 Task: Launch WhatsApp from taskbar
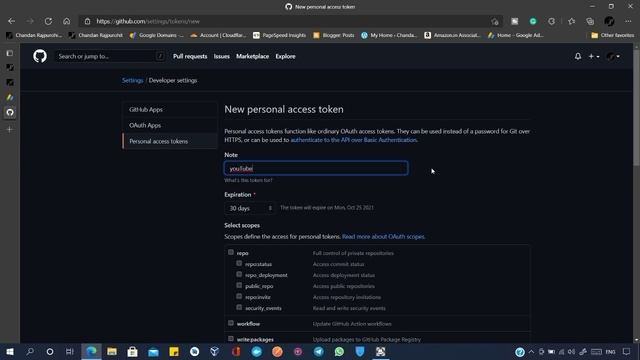pos(339,351)
